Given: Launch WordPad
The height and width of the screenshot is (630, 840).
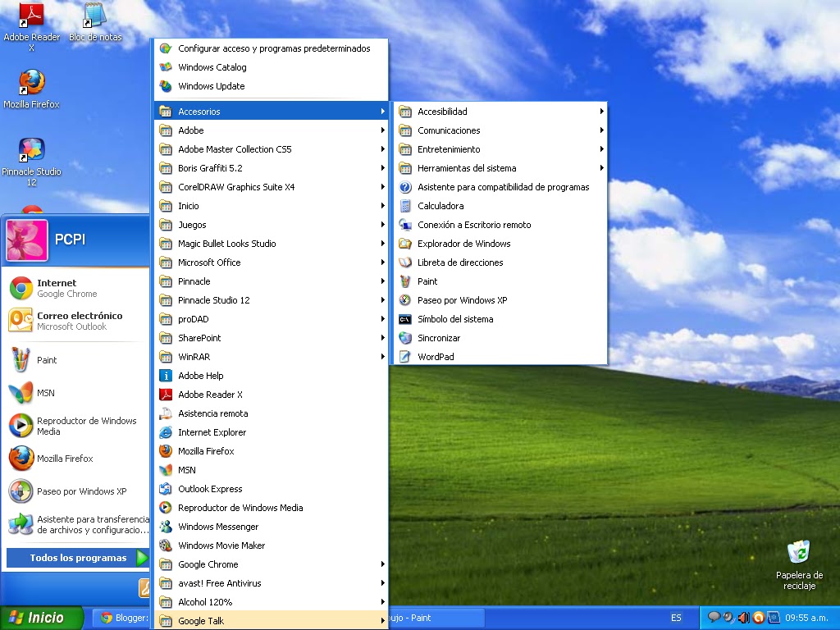Looking at the screenshot, I should 500,357.
